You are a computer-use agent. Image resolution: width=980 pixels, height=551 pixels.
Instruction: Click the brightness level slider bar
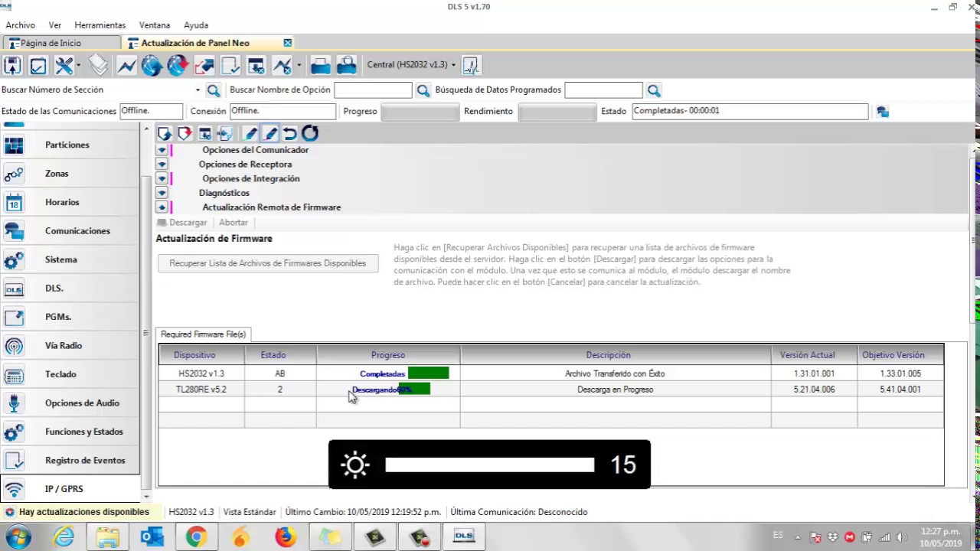[490, 465]
